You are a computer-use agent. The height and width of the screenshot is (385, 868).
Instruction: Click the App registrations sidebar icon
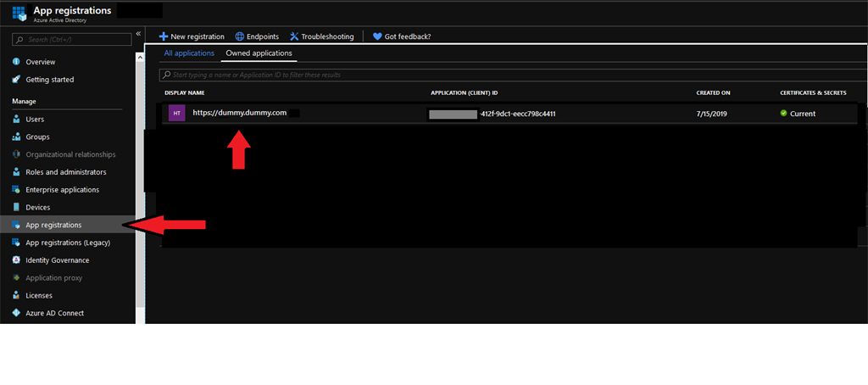[x=16, y=225]
